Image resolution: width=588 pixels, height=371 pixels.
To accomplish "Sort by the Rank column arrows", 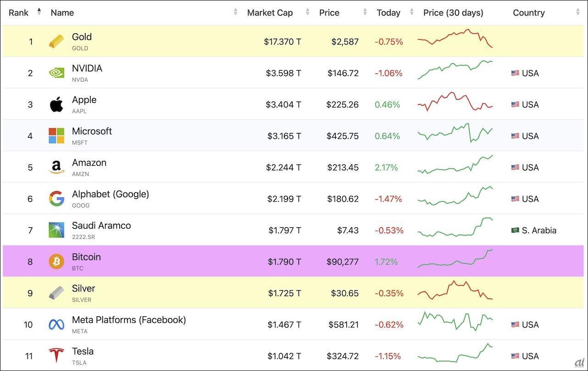I will tap(39, 12).
